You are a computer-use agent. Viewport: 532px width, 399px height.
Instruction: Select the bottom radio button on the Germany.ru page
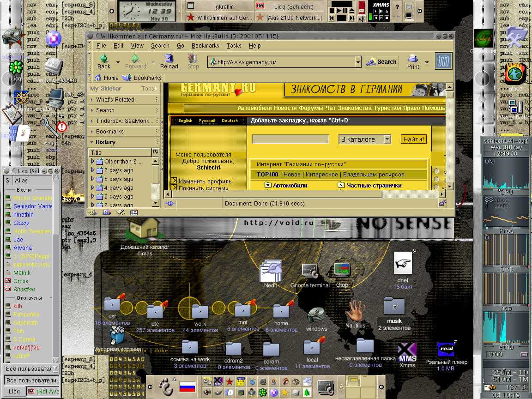(x=436, y=187)
